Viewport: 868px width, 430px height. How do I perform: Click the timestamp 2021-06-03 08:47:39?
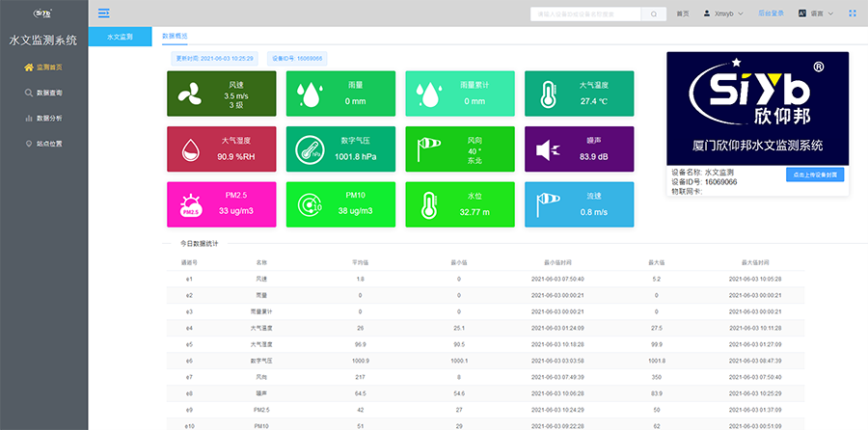pos(755,361)
